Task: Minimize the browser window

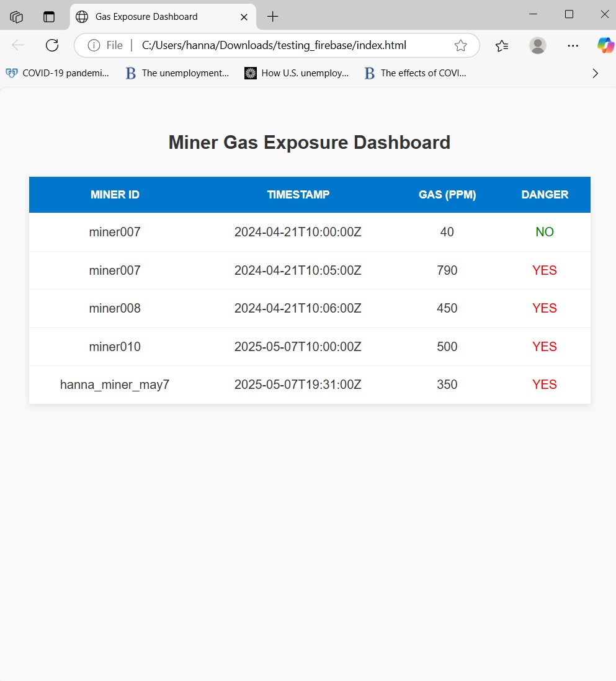Action: point(533,14)
